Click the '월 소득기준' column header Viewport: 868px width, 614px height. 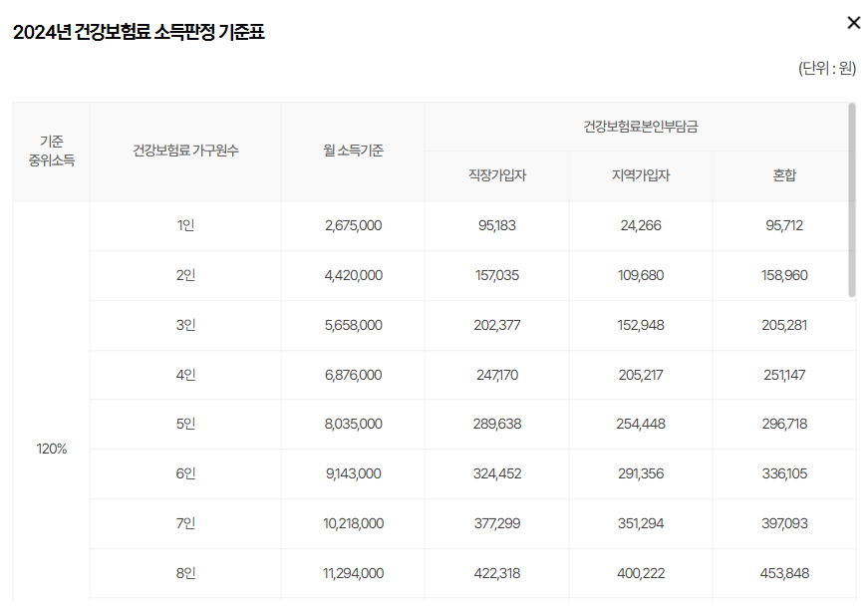353,151
